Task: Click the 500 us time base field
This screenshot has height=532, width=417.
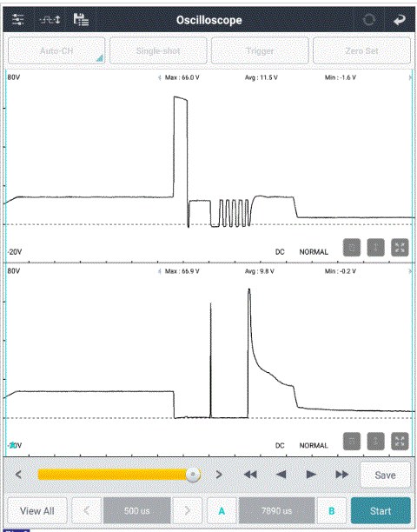Action: click(137, 510)
